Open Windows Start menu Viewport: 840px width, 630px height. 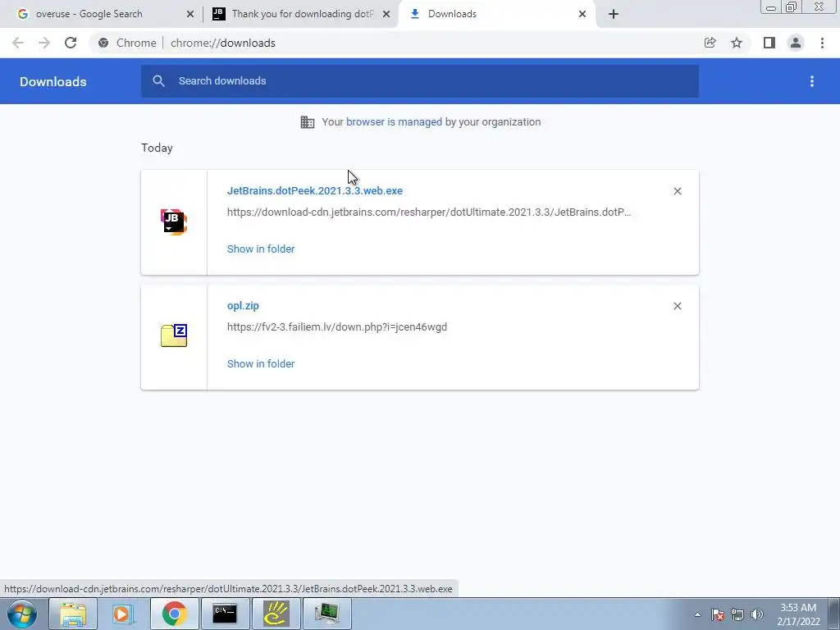click(22, 614)
